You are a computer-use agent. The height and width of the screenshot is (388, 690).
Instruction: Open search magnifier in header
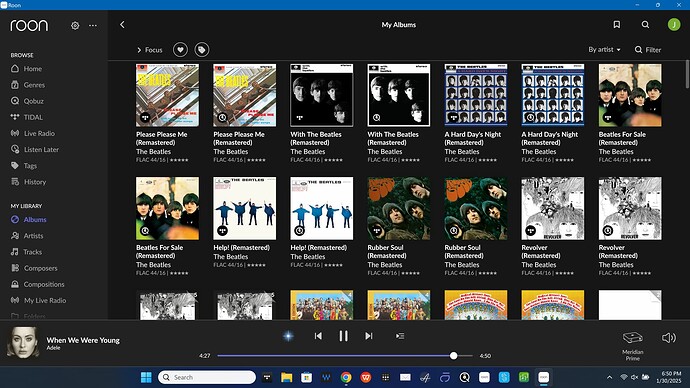tap(645, 25)
